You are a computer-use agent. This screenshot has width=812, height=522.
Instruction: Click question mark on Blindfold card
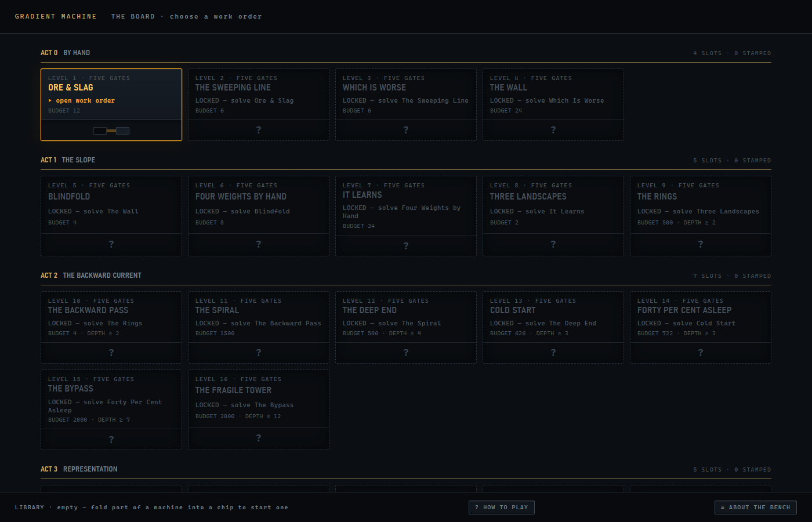pyautogui.click(x=111, y=244)
